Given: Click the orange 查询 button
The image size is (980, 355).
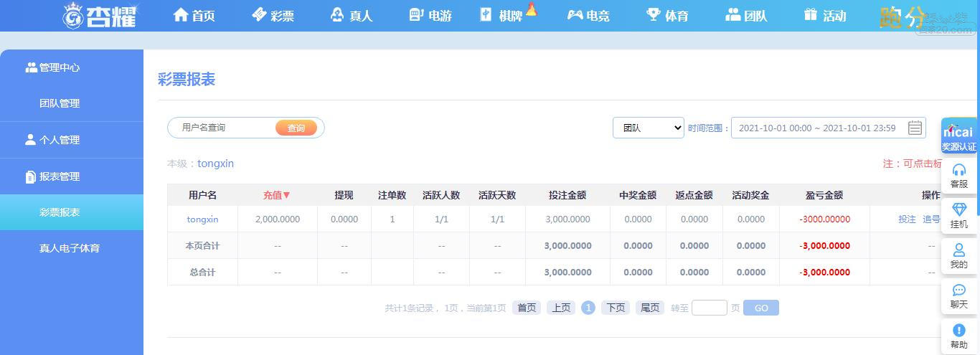Looking at the screenshot, I should pyautogui.click(x=296, y=128).
